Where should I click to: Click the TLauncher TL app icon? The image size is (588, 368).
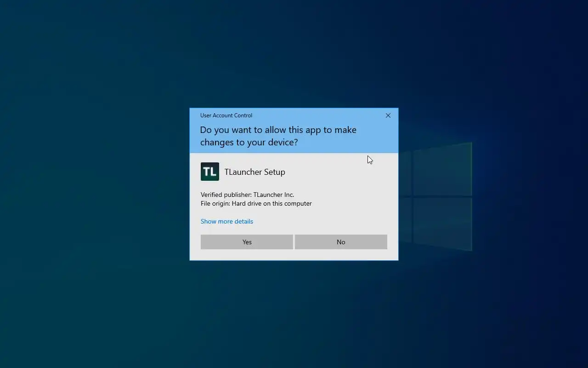pos(210,172)
